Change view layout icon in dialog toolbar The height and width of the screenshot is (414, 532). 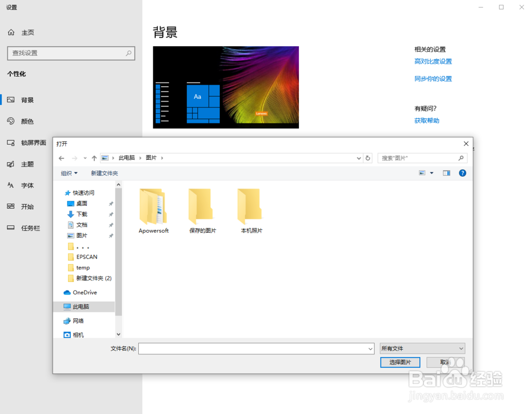coord(422,173)
